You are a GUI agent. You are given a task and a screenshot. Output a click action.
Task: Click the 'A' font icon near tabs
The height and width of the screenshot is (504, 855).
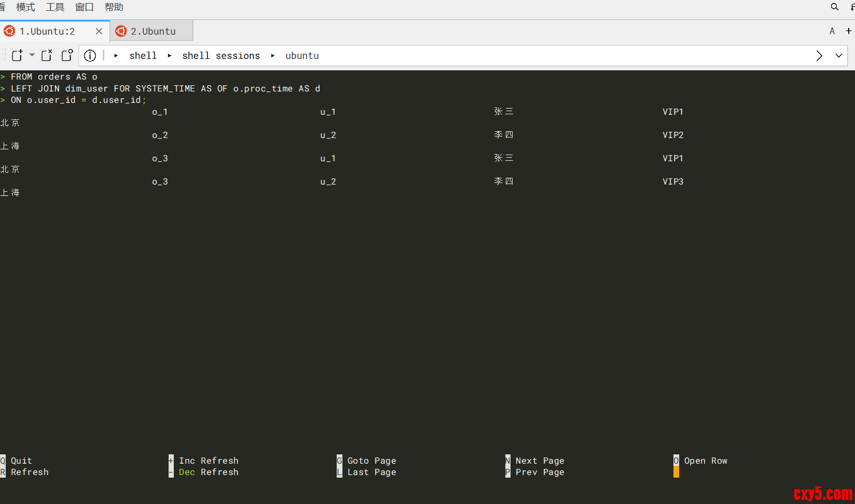pos(832,31)
